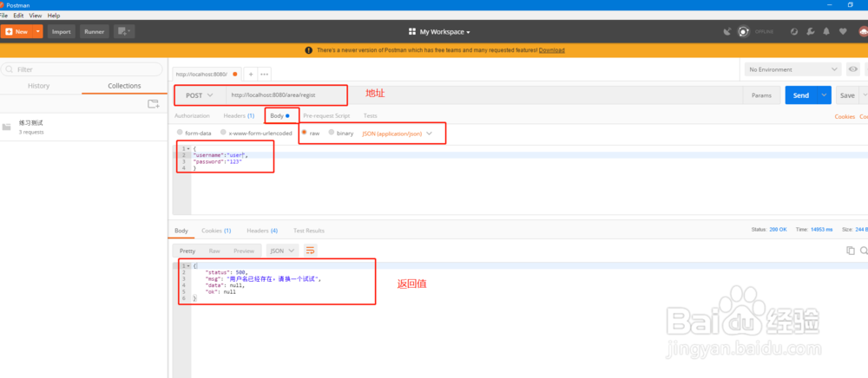Click the "username":"user" line in the body editor
This screenshot has width=868, height=378.
click(220, 155)
